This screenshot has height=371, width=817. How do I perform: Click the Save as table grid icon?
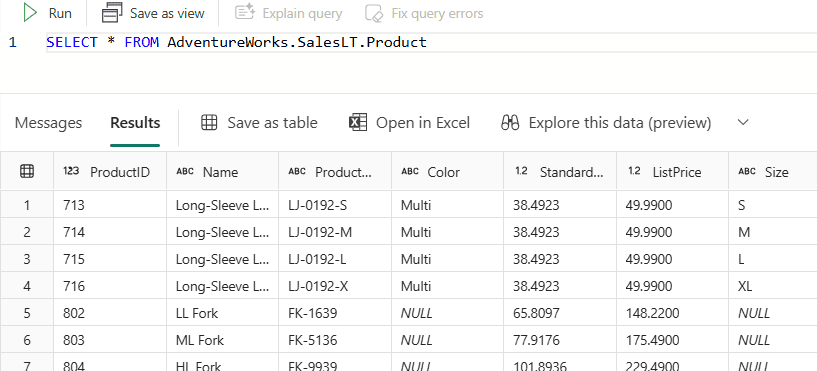click(x=209, y=122)
